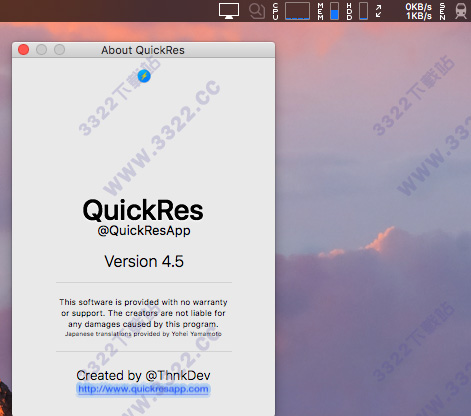
Task: Click the 'This software is provided with no warranty' line
Action: (143, 302)
